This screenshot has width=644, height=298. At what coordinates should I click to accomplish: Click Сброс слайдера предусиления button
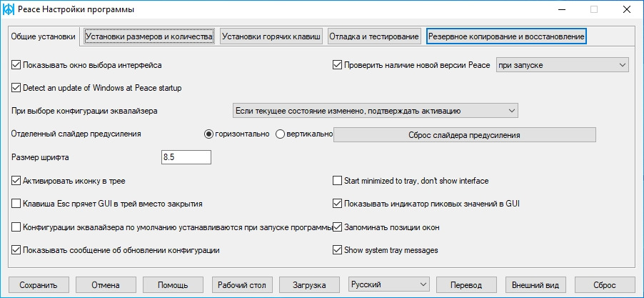tap(465, 135)
